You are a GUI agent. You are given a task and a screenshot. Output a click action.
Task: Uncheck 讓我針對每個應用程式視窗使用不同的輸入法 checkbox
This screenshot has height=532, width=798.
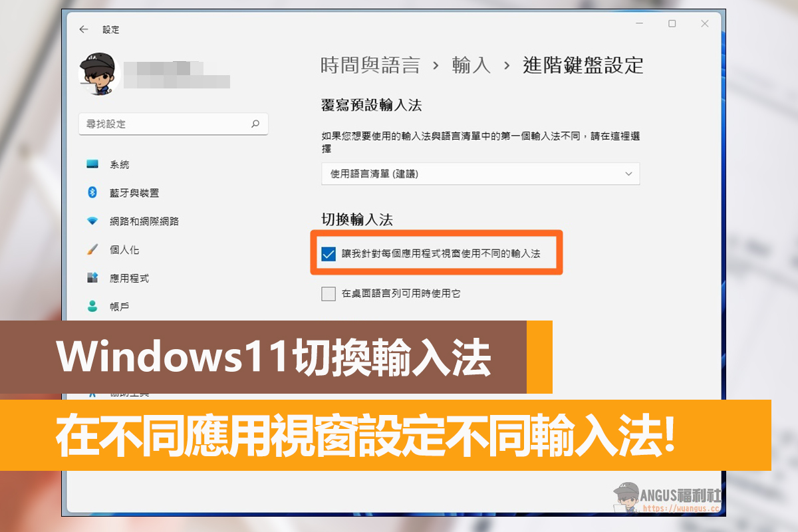click(328, 253)
